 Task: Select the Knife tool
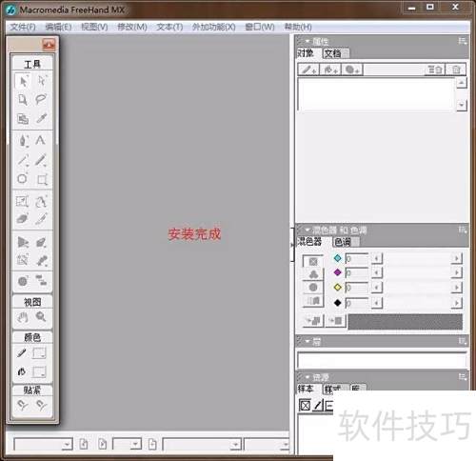pyautogui.click(x=41, y=219)
